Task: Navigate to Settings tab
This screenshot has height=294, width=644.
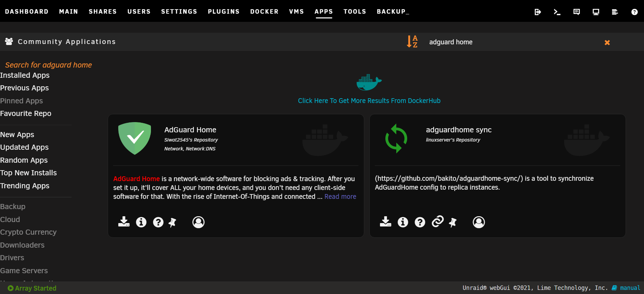Action: coord(179,12)
